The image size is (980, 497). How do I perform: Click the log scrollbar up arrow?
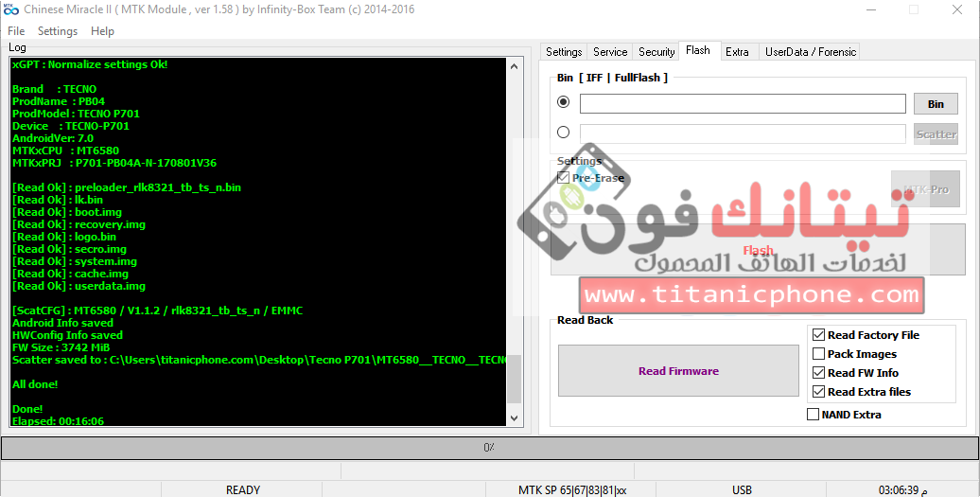[x=514, y=65]
